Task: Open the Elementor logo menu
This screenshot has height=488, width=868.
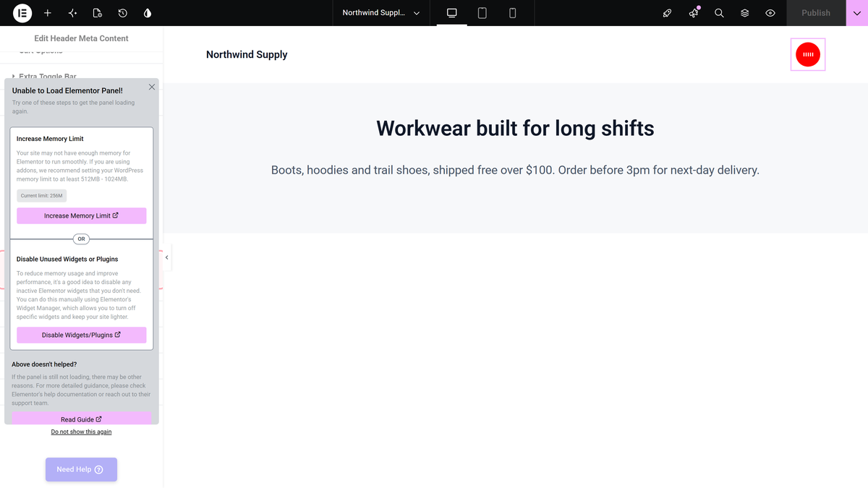Action: click(22, 13)
